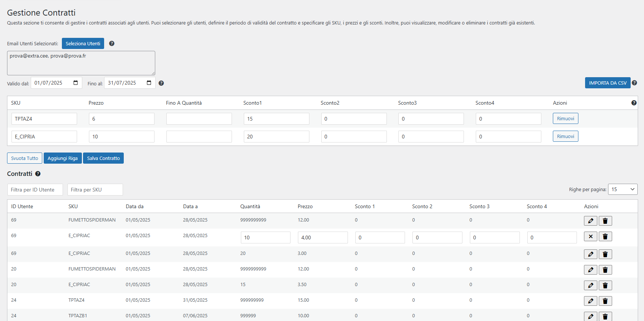Click help icon in SKU table header
Viewport: 644px width, 321px height.
(634, 103)
